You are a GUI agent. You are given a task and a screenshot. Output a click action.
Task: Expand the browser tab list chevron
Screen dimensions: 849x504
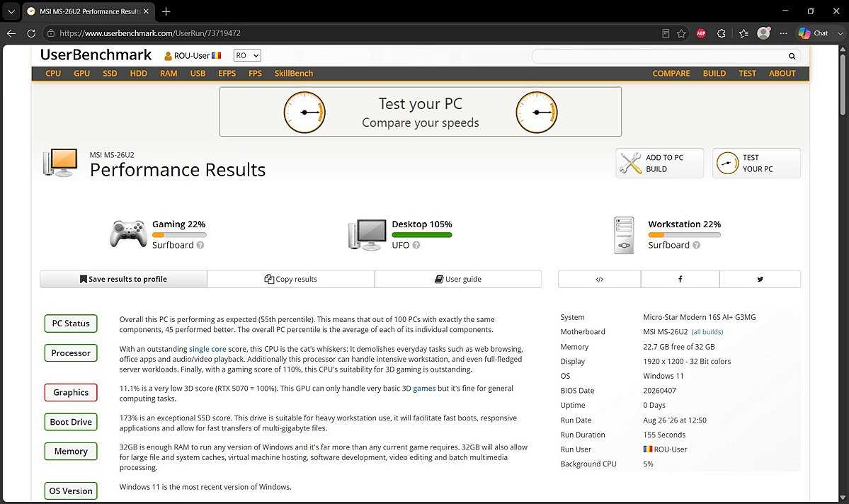pos(11,11)
